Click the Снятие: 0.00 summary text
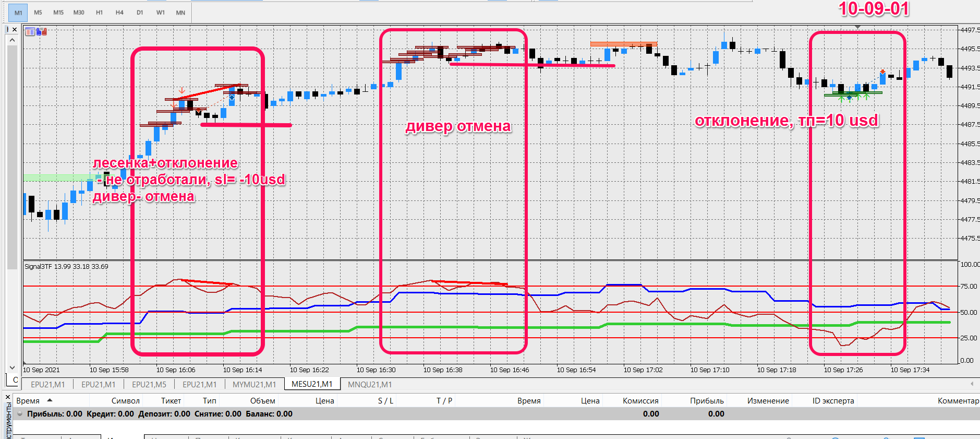Viewport: 980px width, 439px height. tap(218, 413)
